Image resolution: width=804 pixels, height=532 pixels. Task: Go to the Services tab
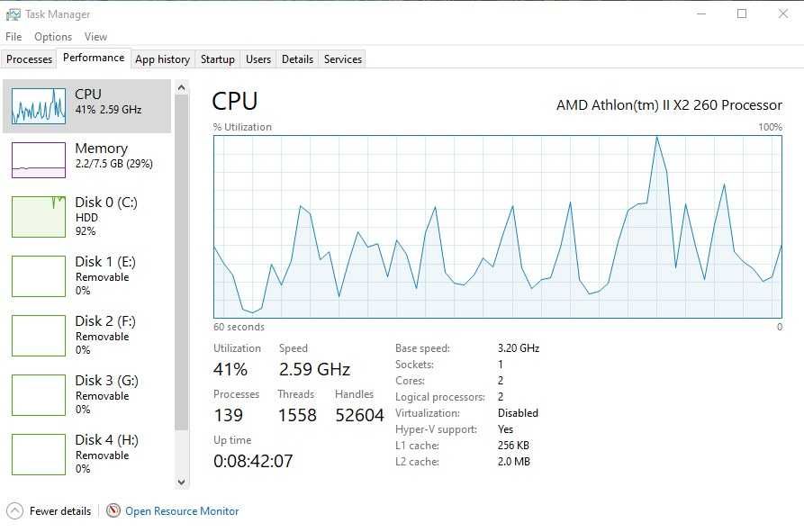[x=343, y=59]
